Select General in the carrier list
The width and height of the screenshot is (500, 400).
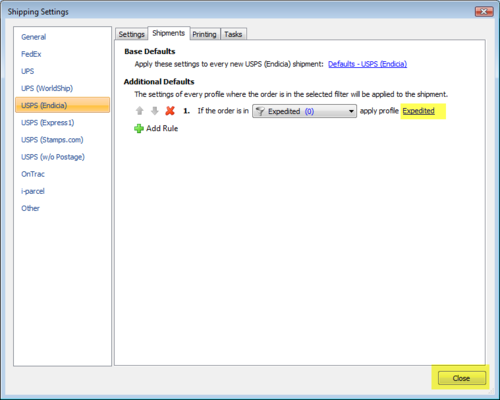pos(34,37)
